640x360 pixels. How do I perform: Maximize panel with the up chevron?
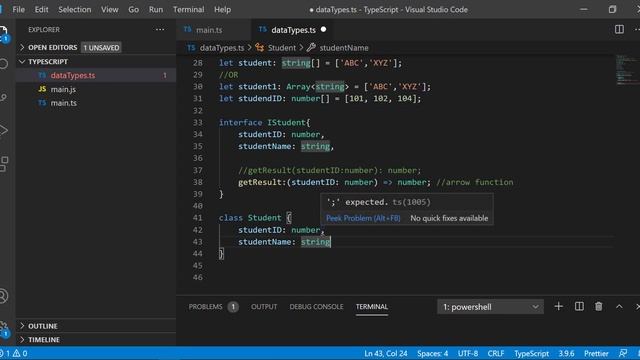[x=619, y=307]
